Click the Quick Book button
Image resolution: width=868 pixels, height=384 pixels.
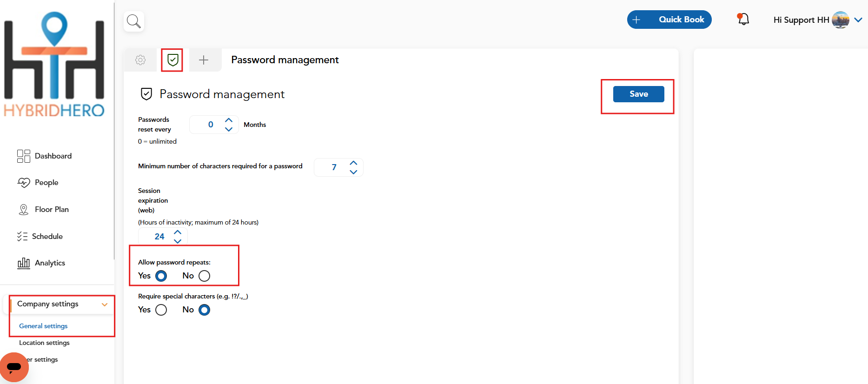[x=669, y=19]
